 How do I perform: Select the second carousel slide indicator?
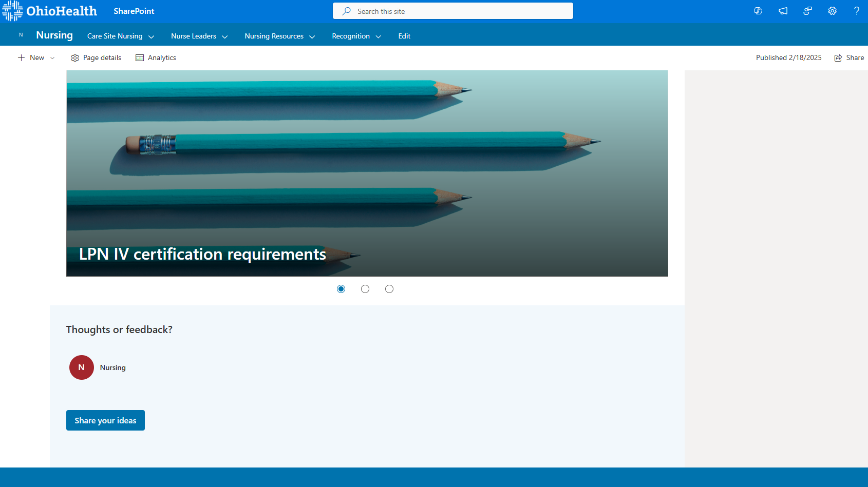[x=365, y=289]
